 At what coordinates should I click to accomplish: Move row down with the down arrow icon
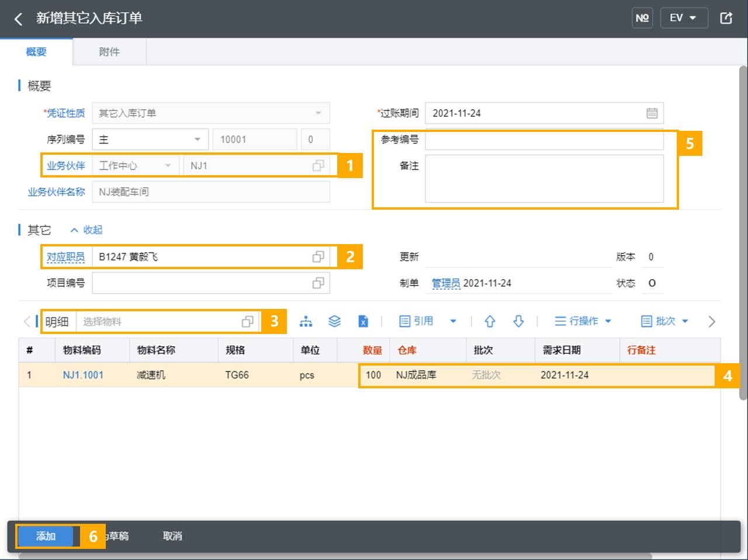[518, 322]
